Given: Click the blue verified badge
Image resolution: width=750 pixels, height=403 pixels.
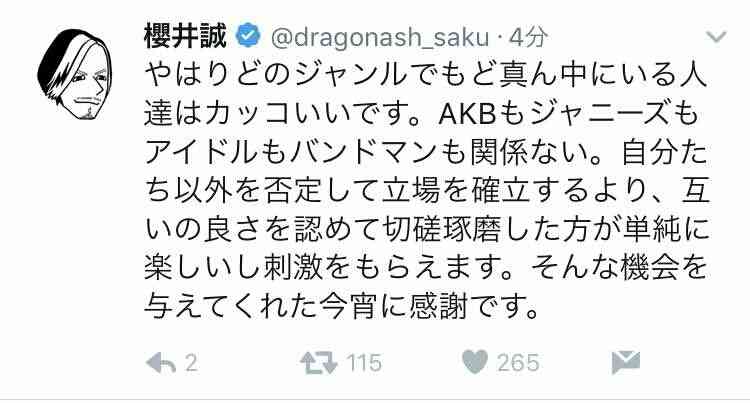Looking at the screenshot, I should click(x=249, y=36).
